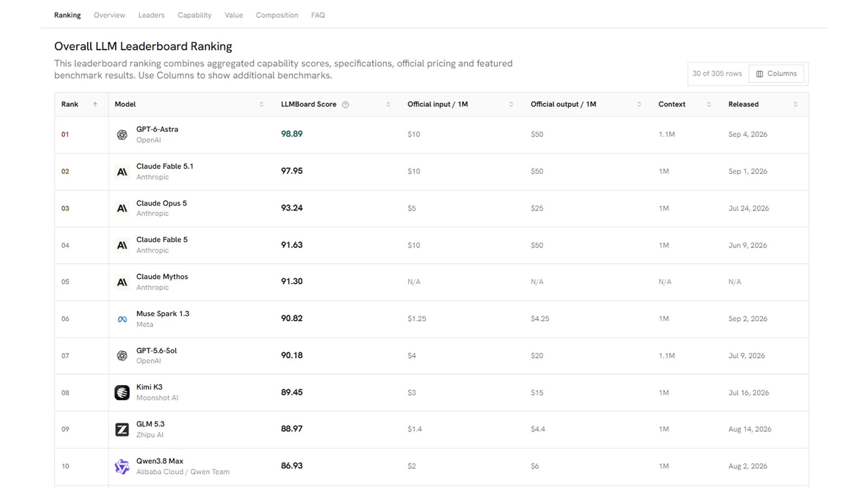Open the Qwen3.8 Max model link
Screen dimensions: 868x488
tap(160, 461)
